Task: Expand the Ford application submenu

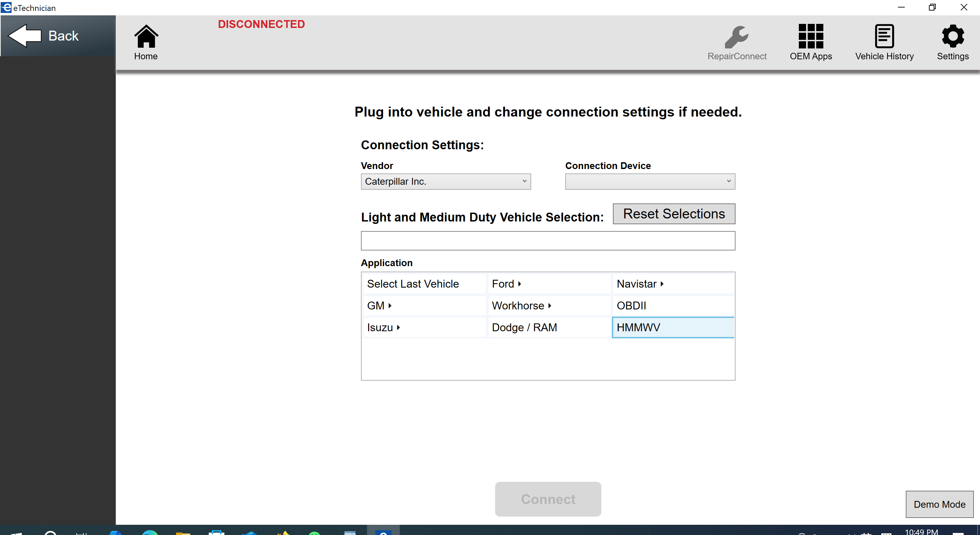Action: (x=549, y=284)
